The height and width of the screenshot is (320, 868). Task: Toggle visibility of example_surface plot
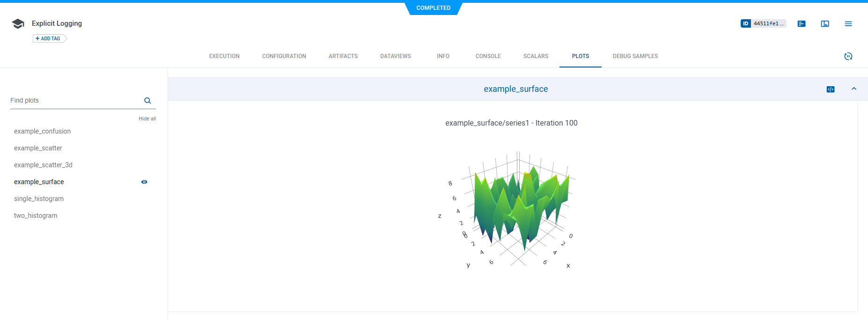pos(144,182)
